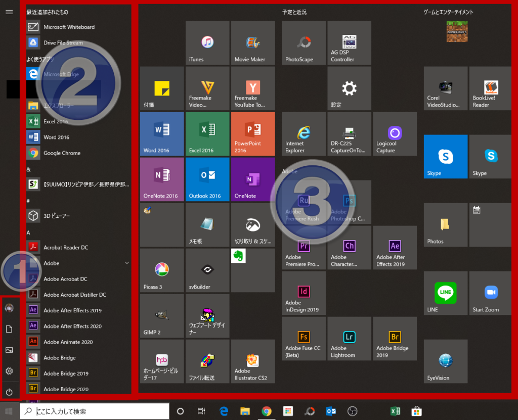Open GIMP 2 tile
The width and height of the screenshot is (518, 420).
pyautogui.click(x=162, y=316)
